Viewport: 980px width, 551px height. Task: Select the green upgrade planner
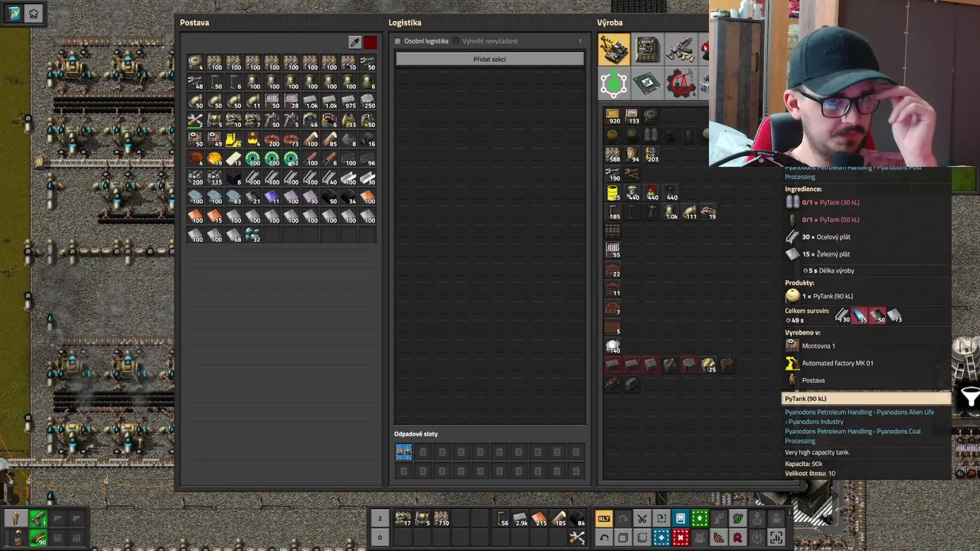[x=700, y=519]
